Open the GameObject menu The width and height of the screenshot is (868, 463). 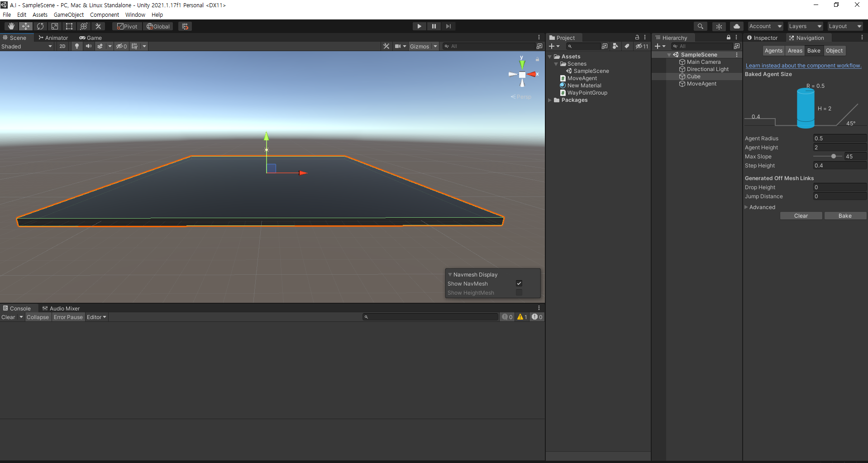coord(69,14)
